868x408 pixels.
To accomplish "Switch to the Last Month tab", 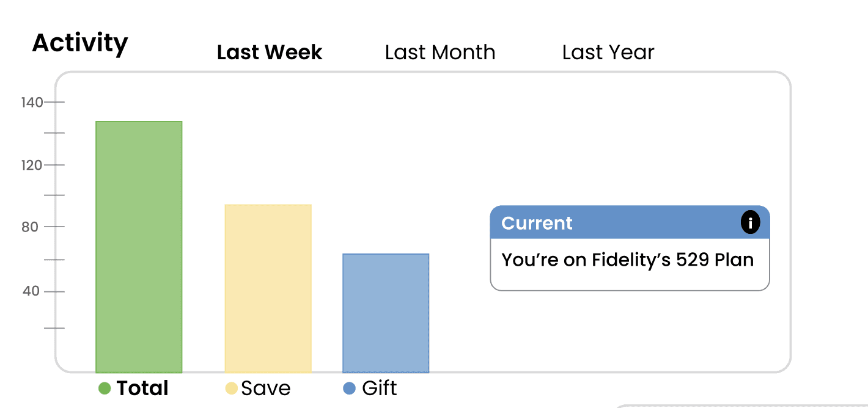I will point(440,53).
